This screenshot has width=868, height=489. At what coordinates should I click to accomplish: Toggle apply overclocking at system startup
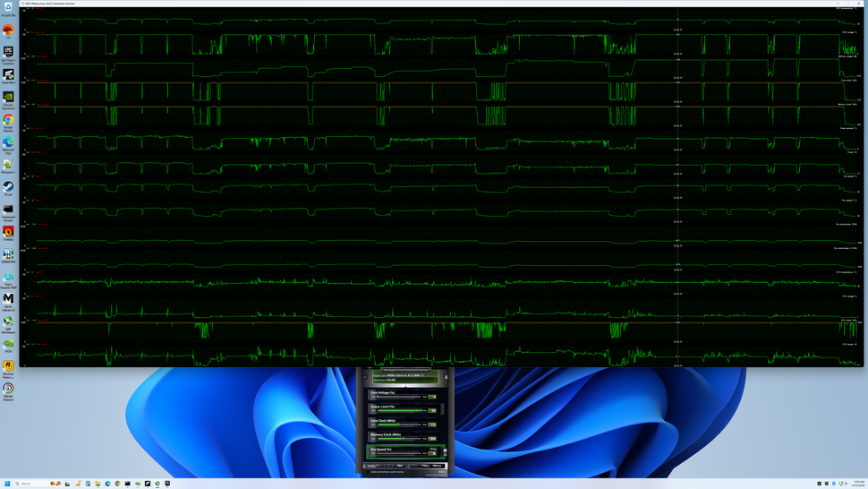pos(368,472)
